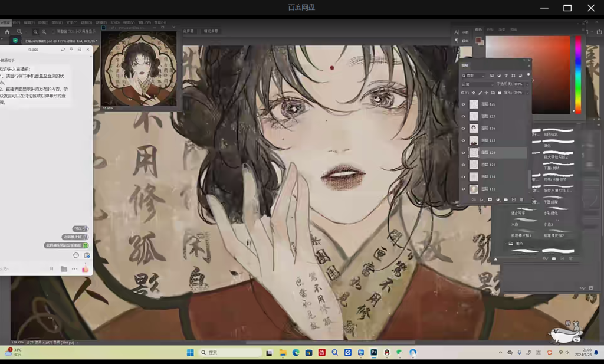This screenshot has height=364, width=604.
Task: Click the 填充屏幕 button
Action: point(211,31)
